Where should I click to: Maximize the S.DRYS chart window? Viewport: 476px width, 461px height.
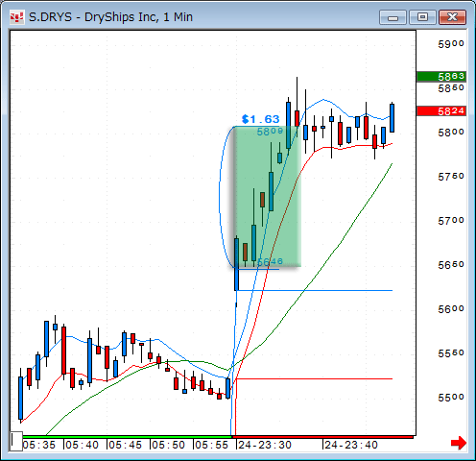[422, 17]
